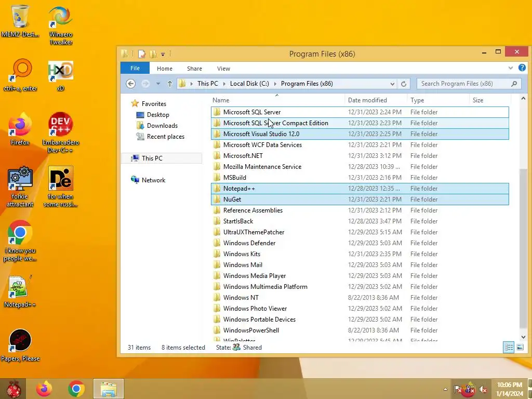Select the Notepad++ desktop shortcut
The height and width of the screenshot is (399, 532).
(x=20, y=291)
